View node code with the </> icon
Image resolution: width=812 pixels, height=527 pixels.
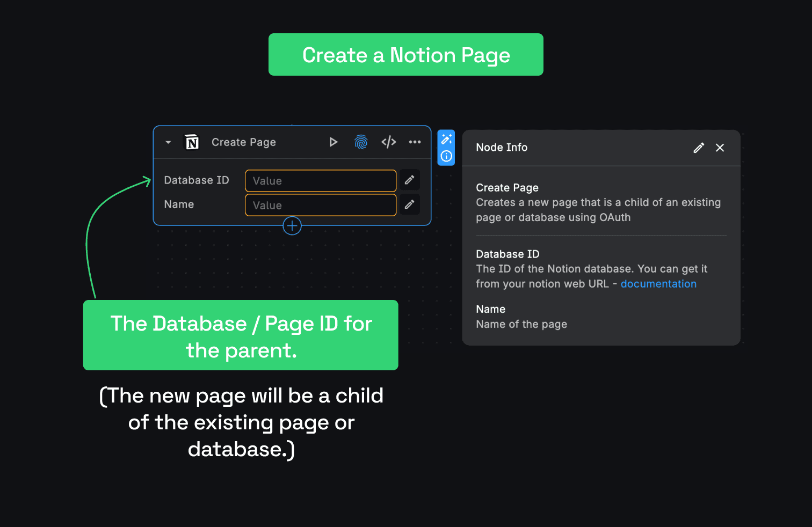[x=388, y=142]
